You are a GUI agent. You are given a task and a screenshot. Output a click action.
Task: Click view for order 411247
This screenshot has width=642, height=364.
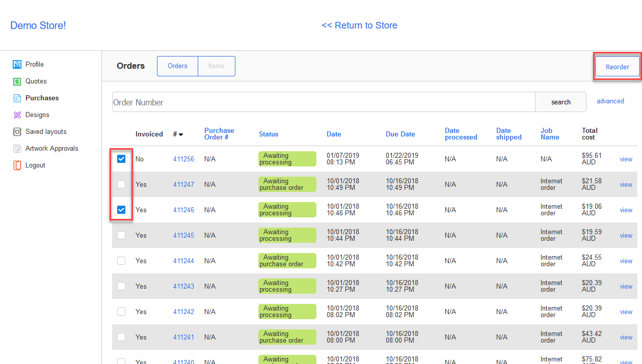pos(626,184)
